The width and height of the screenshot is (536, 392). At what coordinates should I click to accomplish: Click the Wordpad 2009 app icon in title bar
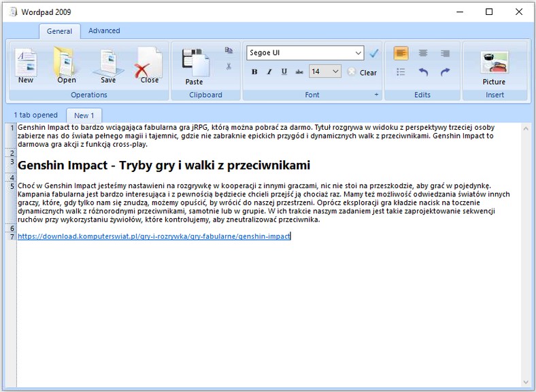(13, 12)
